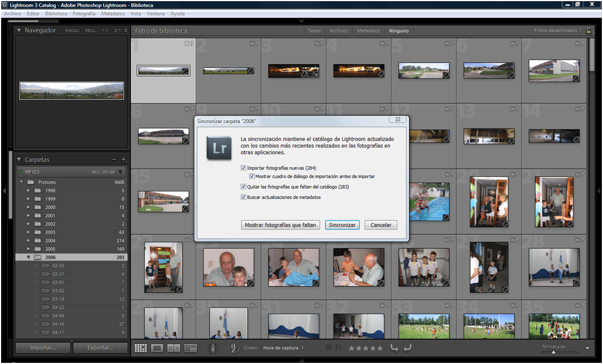Viewport: 603px width, 364px height.
Task: Open the Metadatos menu
Action: pyautogui.click(x=113, y=14)
